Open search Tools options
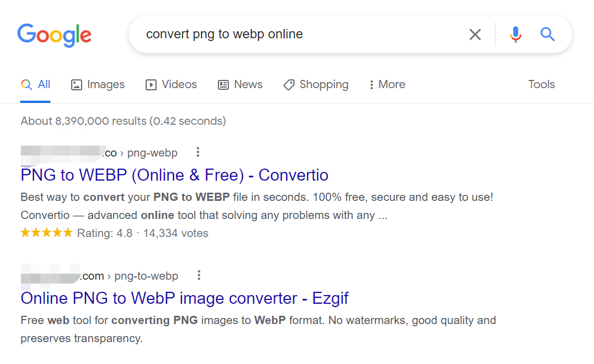 541,84
